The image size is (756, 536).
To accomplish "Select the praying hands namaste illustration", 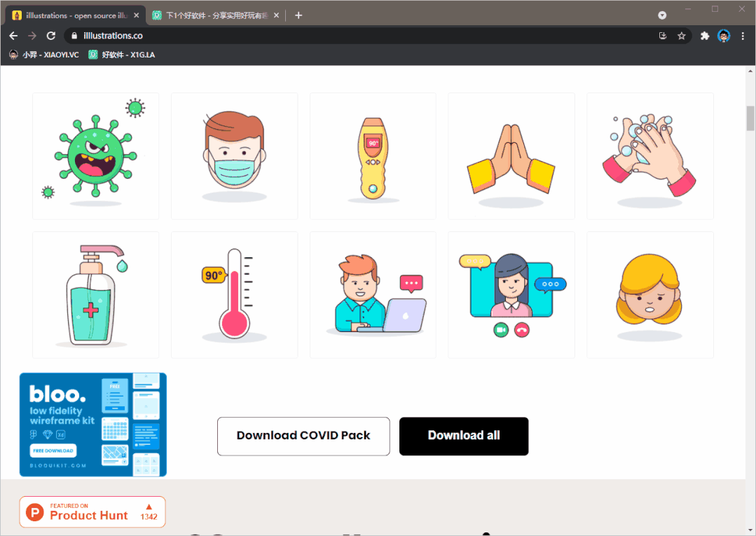I will tap(511, 156).
